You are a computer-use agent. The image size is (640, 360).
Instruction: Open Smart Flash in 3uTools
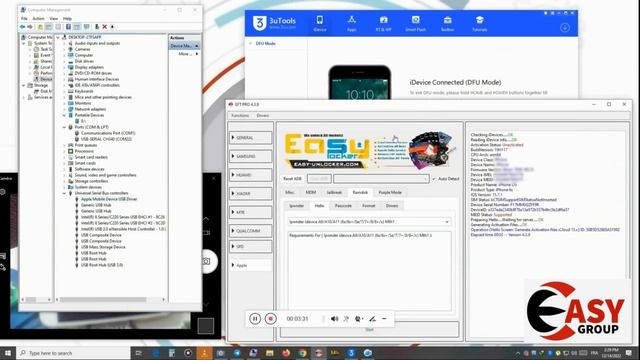coord(416,23)
